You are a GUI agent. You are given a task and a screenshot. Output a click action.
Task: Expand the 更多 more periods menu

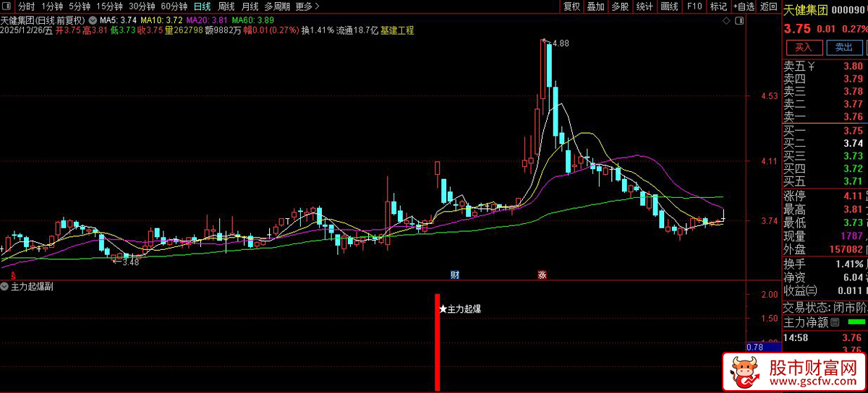coord(307,7)
